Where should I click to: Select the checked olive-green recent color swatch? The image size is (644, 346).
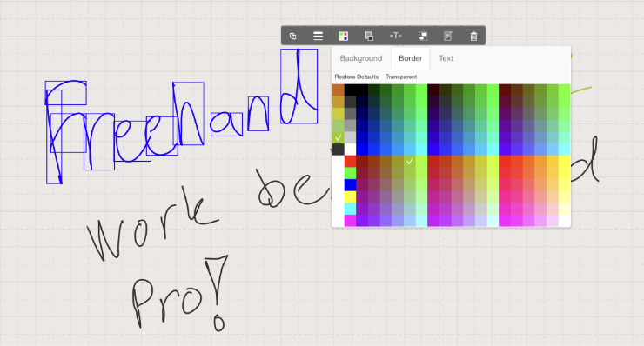click(x=338, y=137)
